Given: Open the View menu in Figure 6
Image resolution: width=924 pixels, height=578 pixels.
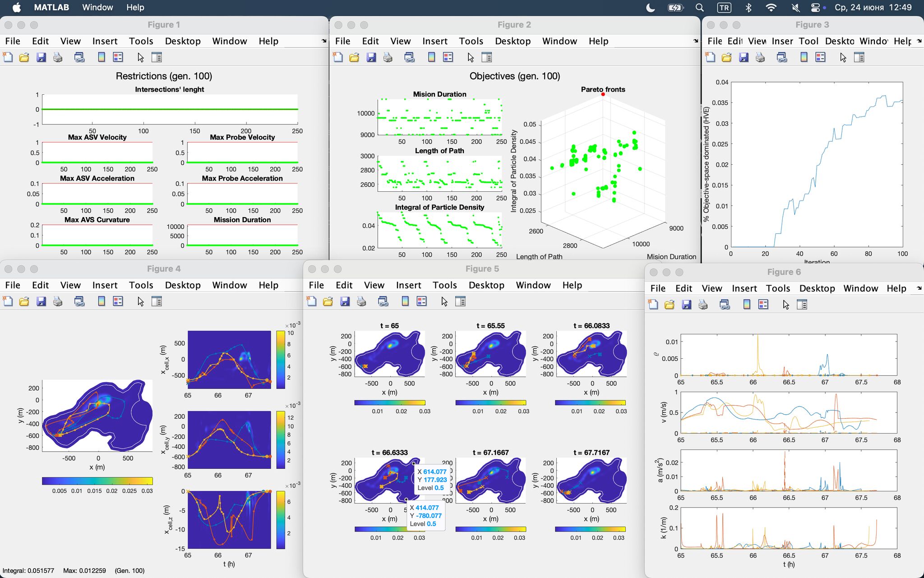Looking at the screenshot, I should [712, 288].
